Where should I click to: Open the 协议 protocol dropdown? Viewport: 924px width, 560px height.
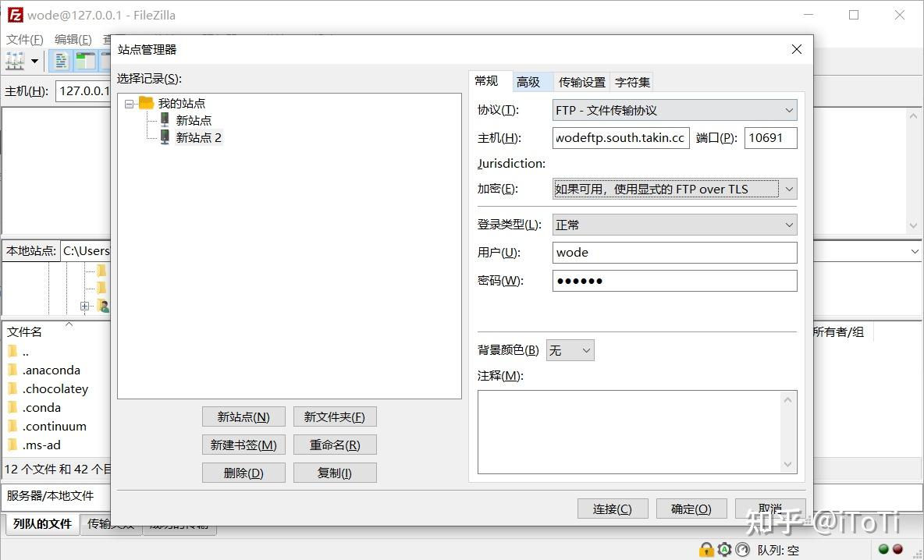(675, 110)
